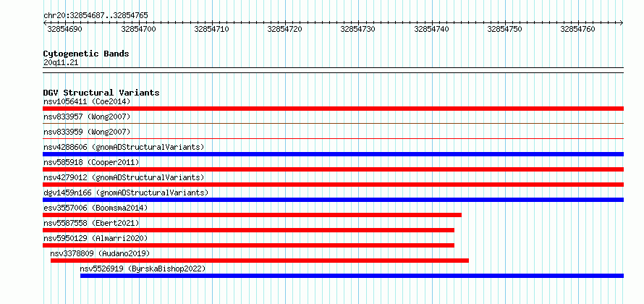Click ruler position 32854690

pyautogui.click(x=64, y=29)
